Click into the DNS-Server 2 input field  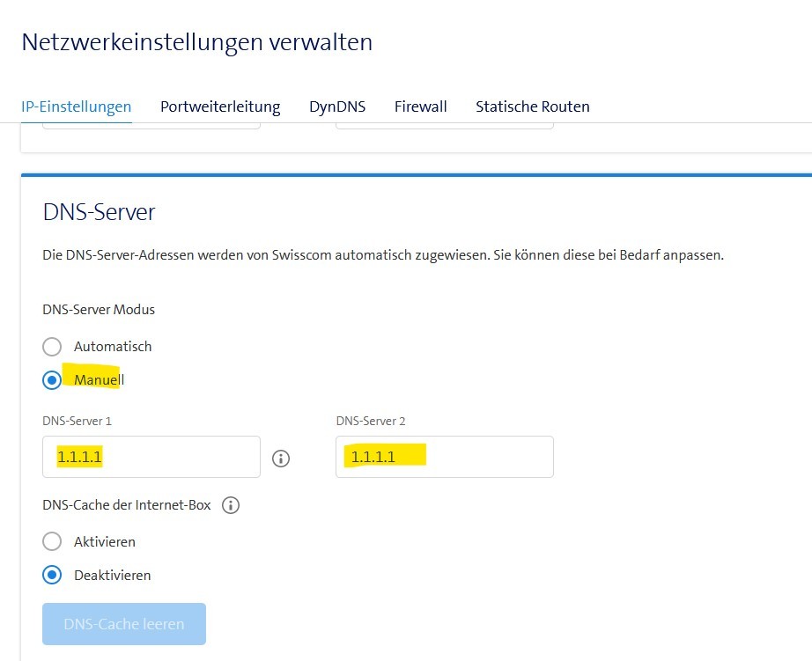click(444, 457)
